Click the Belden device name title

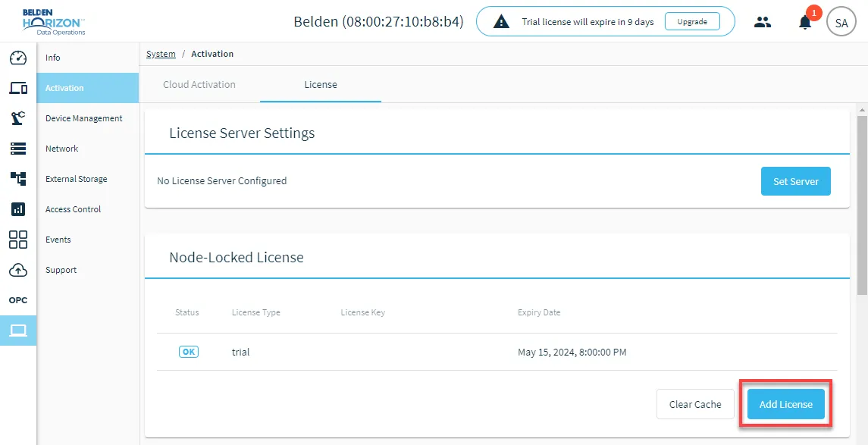click(x=378, y=22)
